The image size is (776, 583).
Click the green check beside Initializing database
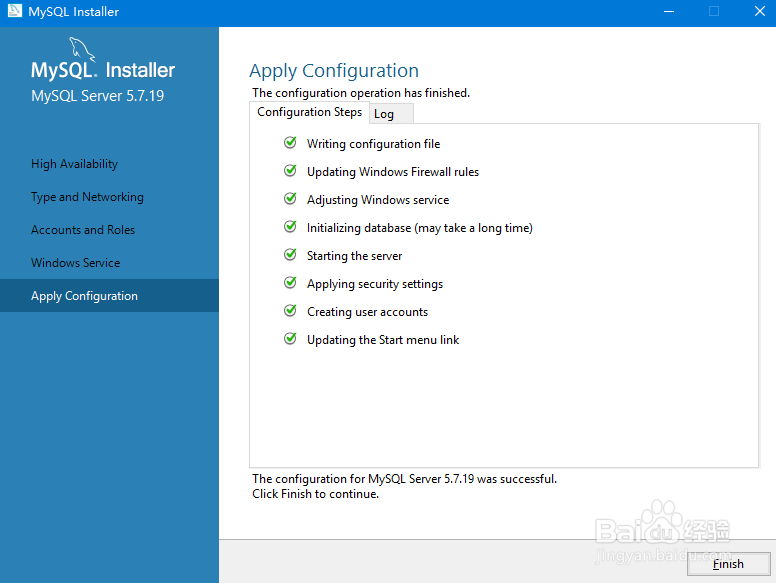click(x=291, y=227)
